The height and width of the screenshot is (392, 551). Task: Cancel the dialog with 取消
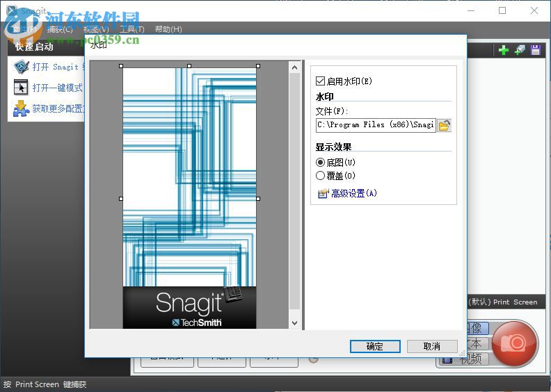click(x=432, y=346)
